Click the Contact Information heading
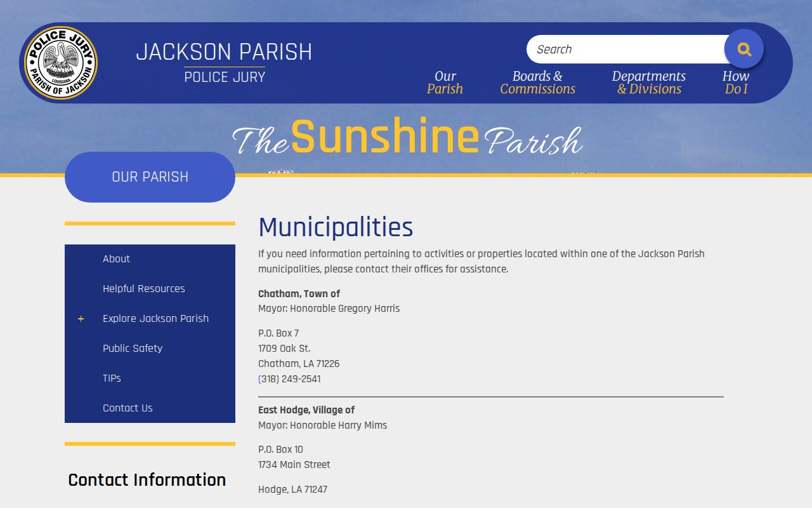The width and height of the screenshot is (812, 508). point(147,480)
